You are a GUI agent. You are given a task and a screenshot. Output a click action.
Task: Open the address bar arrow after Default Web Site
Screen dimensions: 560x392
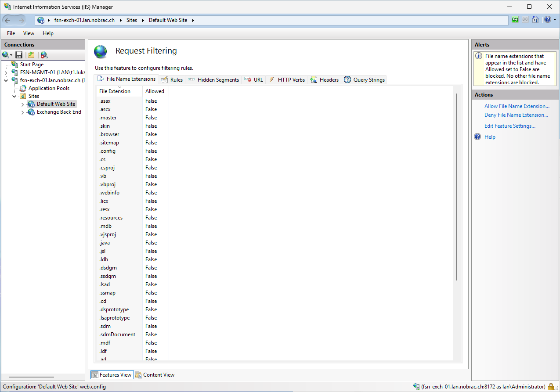pos(192,20)
